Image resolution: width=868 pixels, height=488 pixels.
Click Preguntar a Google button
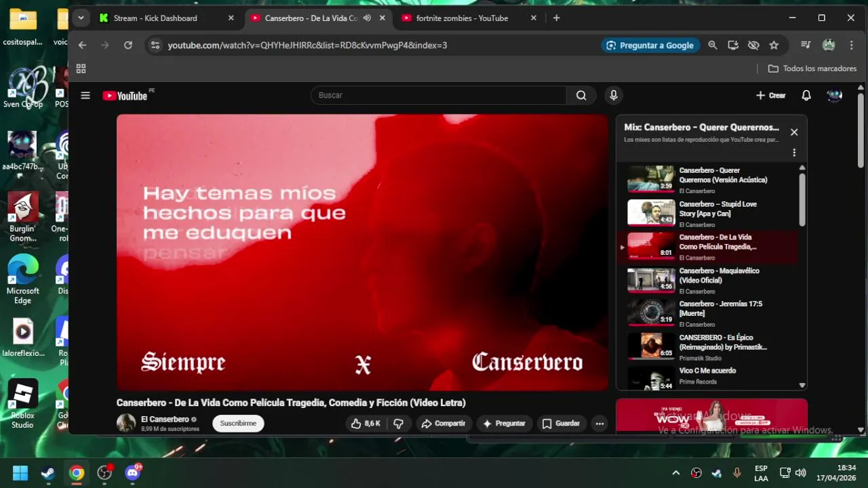point(650,45)
